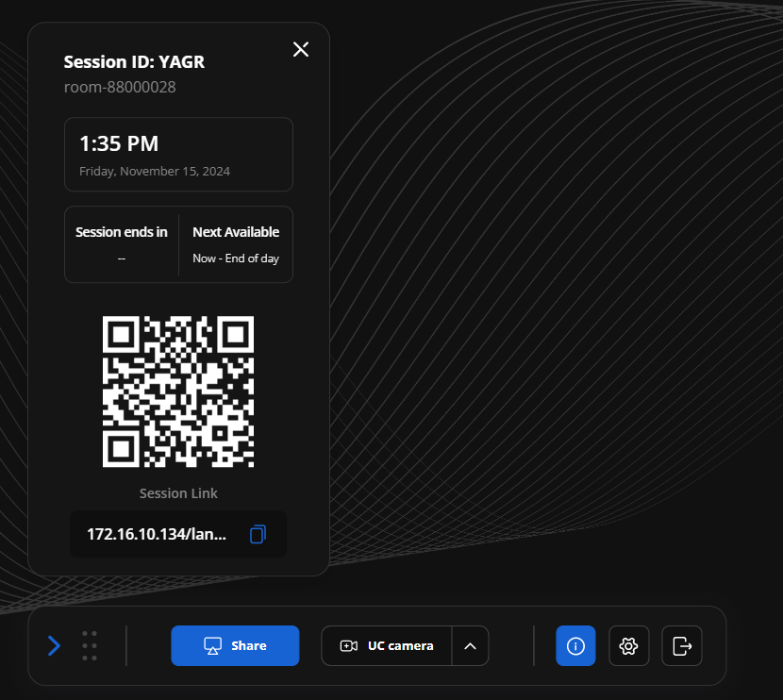Click the camera icon beside UC camera
Screen dimensions: 783x700
(348, 646)
